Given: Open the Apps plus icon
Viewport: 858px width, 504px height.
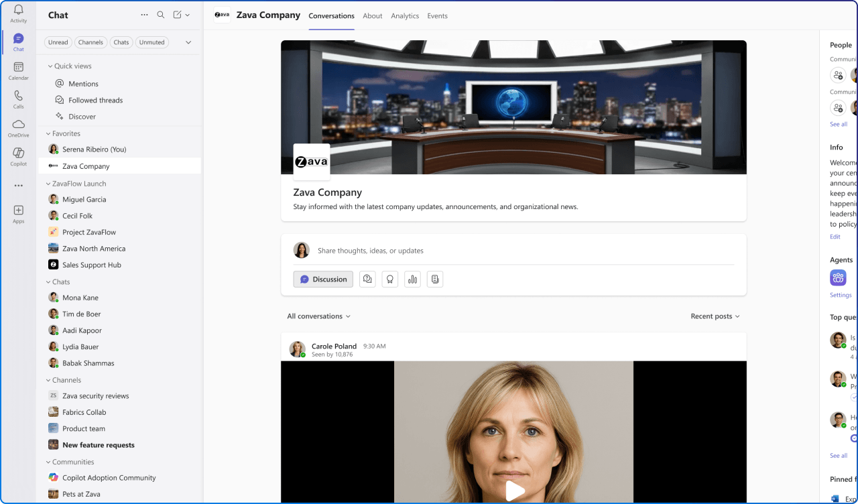Looking at the screenshot, I should (x=18, y=214).
